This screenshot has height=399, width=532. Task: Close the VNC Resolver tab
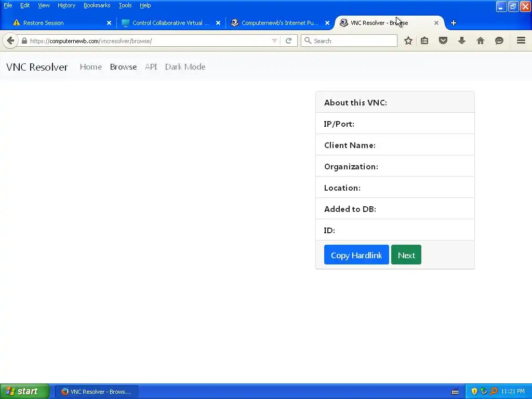click(436, 23)
